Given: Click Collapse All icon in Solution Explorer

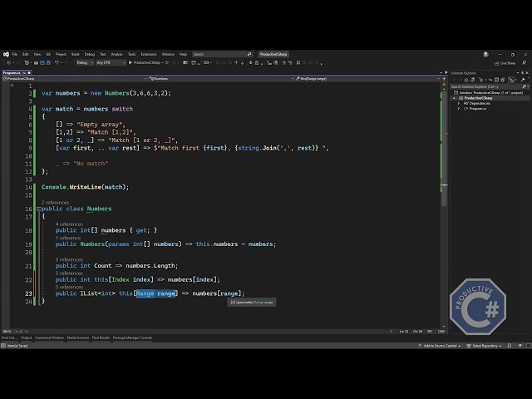Looking at the screenshot, I should (x=496, y=80).
